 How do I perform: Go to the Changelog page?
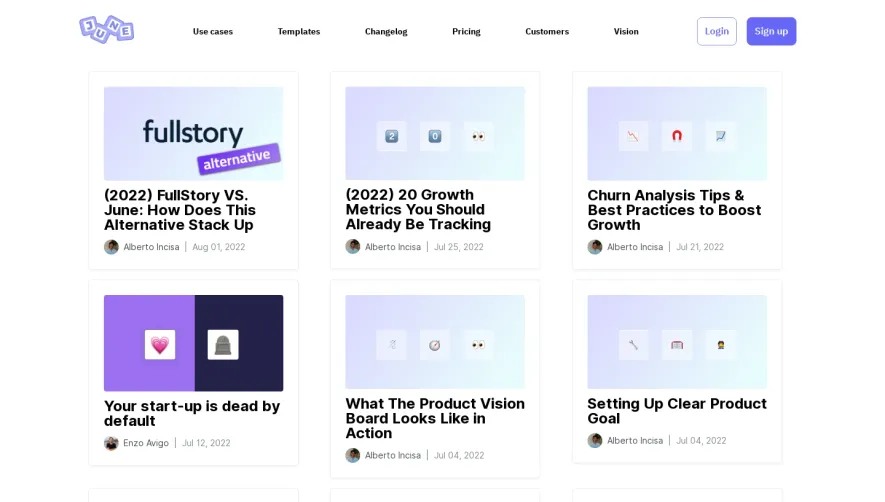386,32
